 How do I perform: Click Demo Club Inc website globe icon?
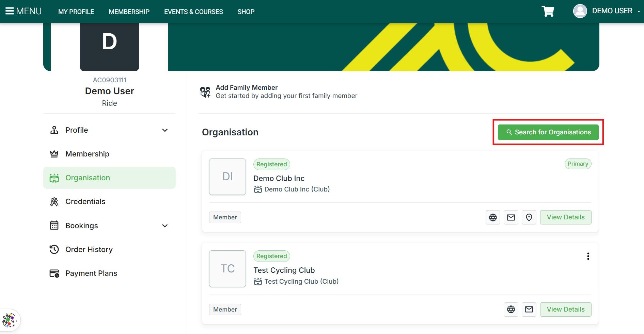click(493, 217)
